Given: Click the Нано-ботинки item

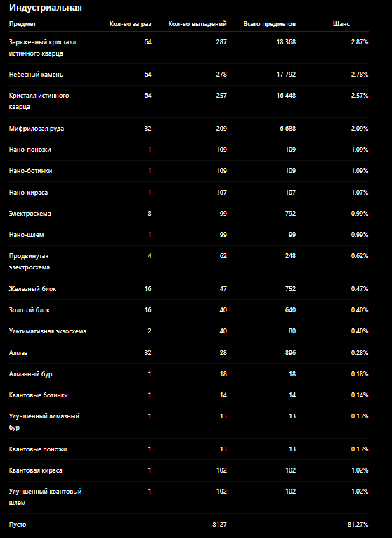Looking at the screenshot, I should point(30,171).
